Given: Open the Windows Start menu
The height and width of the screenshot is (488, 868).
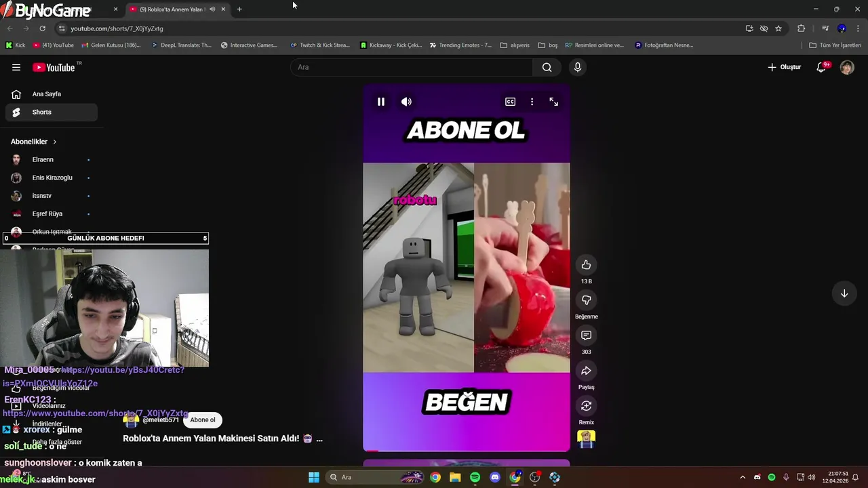Looking at the screenshot, I should [314, 477].
